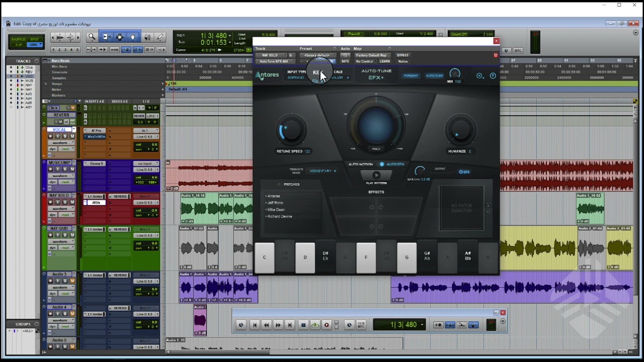Click Rewind in the Transport window
644x362 pixels.
(x=266, y=325)
